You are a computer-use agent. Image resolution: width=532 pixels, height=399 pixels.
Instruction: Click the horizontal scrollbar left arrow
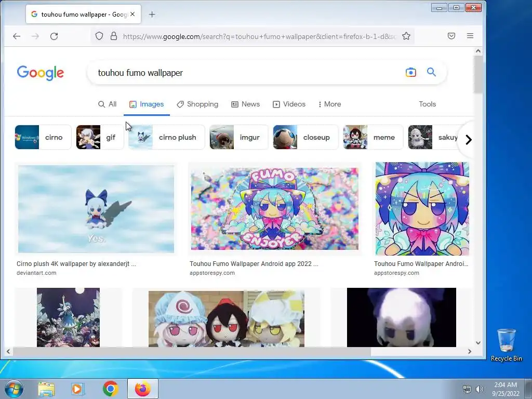[x=8, y=352]
